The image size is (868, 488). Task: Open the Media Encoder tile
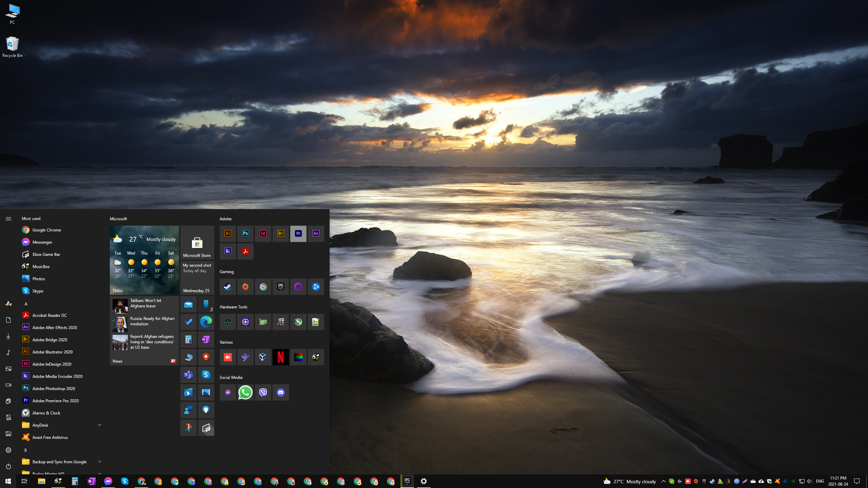(228, 251)
